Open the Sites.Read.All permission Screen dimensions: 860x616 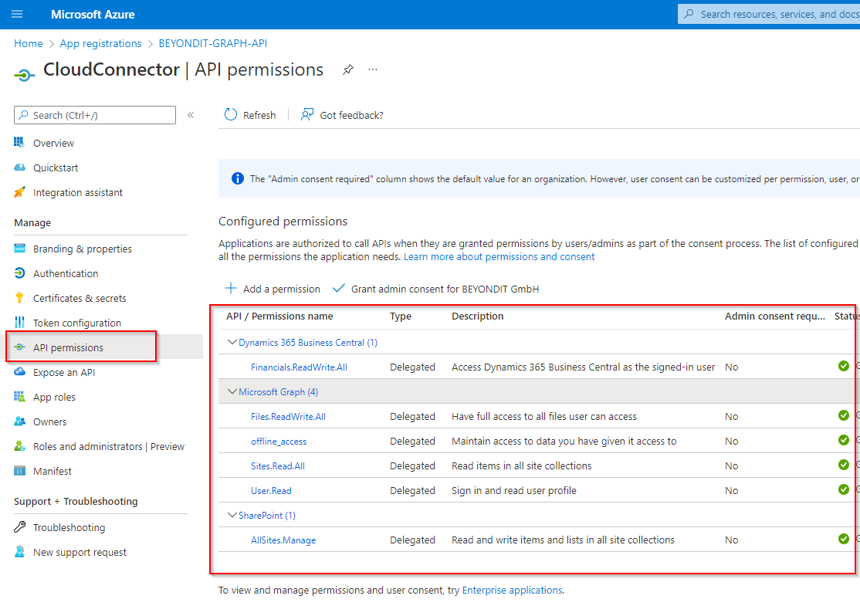277,465
